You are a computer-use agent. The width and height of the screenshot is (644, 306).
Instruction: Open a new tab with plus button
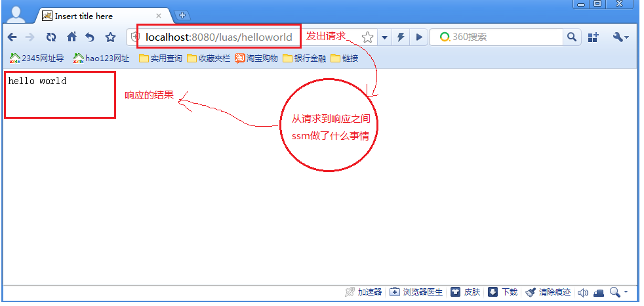pyautogui.click(x=182, y=16)
